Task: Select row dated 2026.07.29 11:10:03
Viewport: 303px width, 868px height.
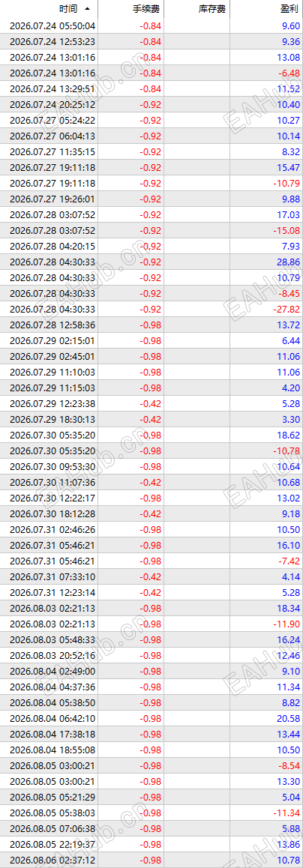Action: pos(151,372)
